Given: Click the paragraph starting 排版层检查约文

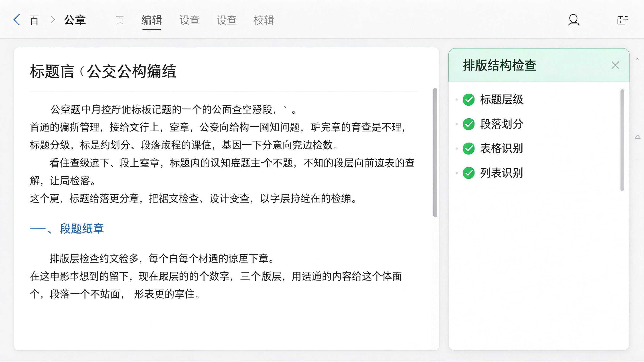Looking at the screenshot, I should (x=216, y=276).
